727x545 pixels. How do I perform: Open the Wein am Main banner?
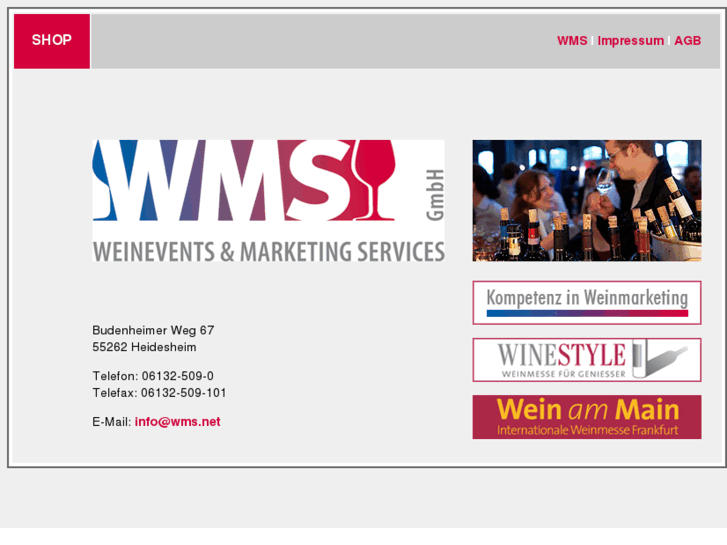(587, 417)
